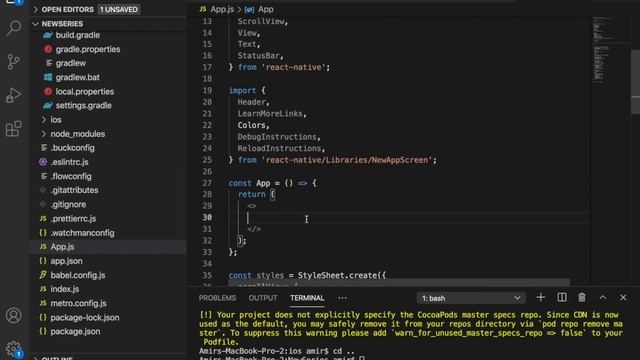Click the settings.gradle file icon

(x=48, y=105)
